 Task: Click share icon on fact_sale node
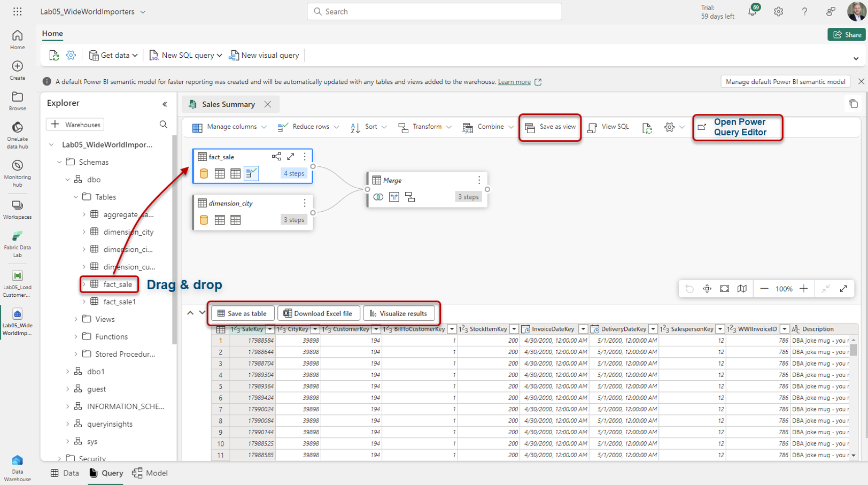coord(276,157)
